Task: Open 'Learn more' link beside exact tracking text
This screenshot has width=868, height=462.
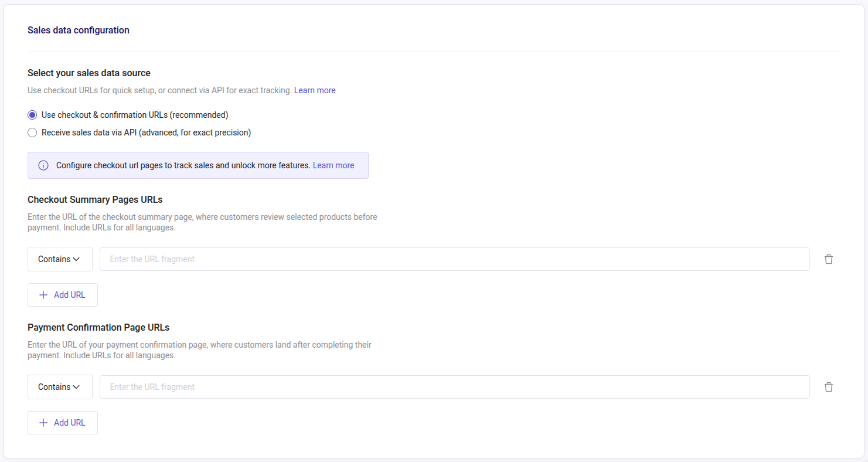Action: pos(315,90)
